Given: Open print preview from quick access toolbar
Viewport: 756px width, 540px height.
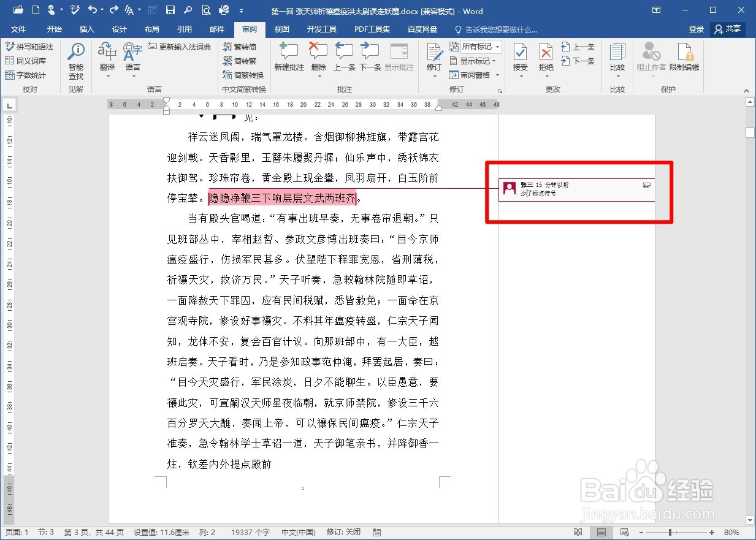Looking at the screenshot, I should point(206,10).
